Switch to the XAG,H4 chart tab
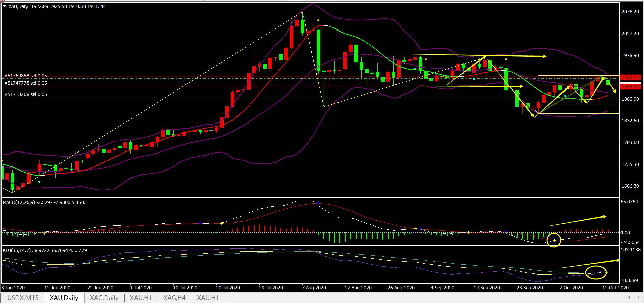This screenshot has height=304, width=644. pyautogui.click(x=174, y=298)
